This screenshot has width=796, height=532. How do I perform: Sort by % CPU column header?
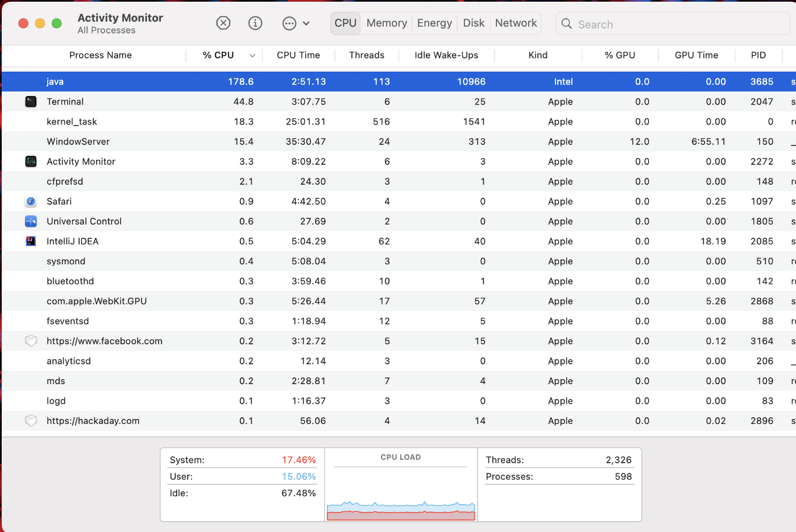[218, 55]
